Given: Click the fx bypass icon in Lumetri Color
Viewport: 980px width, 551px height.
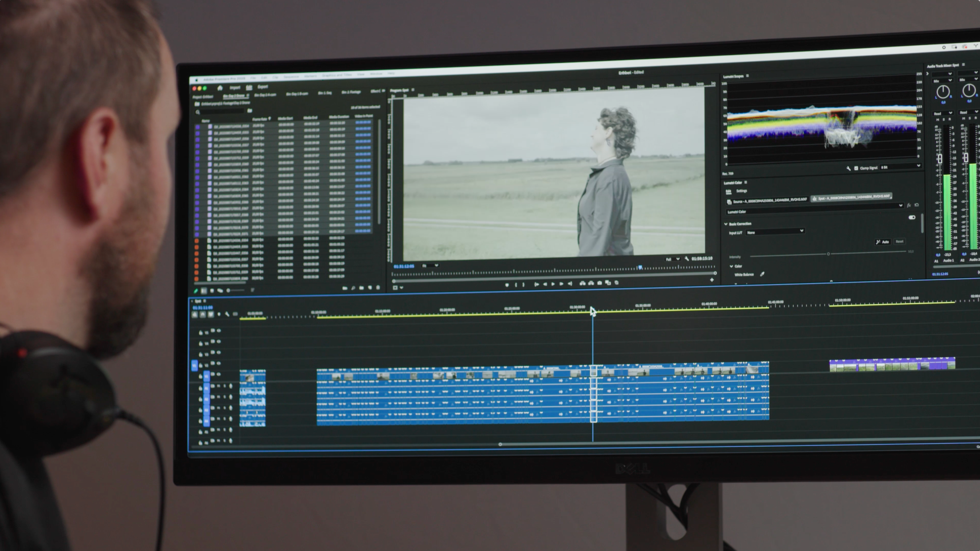Looking at the screenshot, I should point(909,205).
